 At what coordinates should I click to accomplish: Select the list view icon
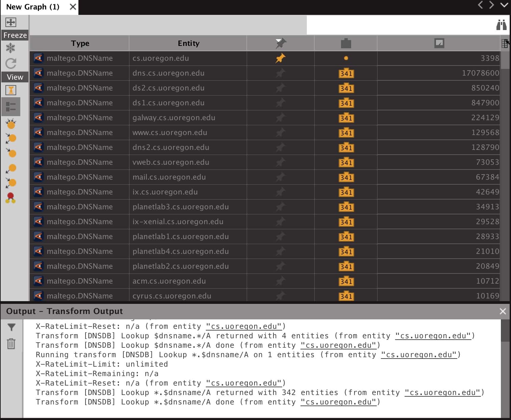11,107
